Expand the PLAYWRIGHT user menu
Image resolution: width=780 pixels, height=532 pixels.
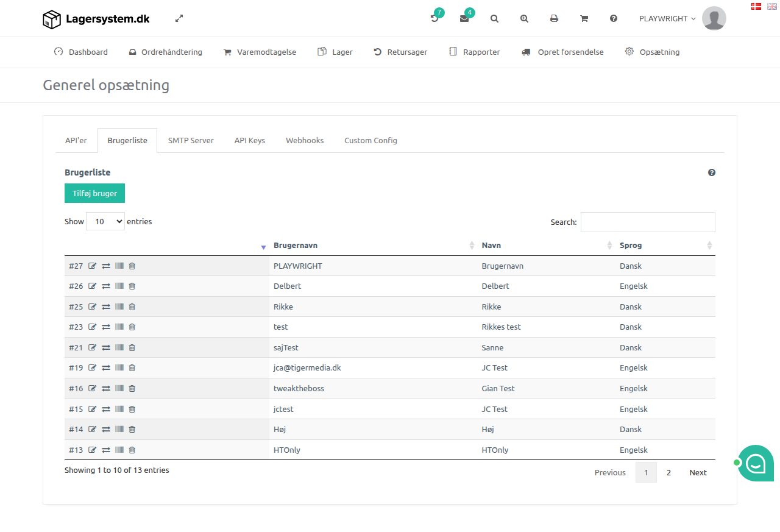tap(667, 18)
